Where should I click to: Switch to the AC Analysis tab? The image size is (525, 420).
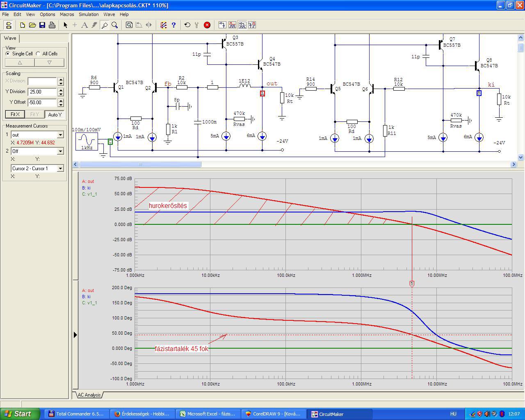[89, 395]
